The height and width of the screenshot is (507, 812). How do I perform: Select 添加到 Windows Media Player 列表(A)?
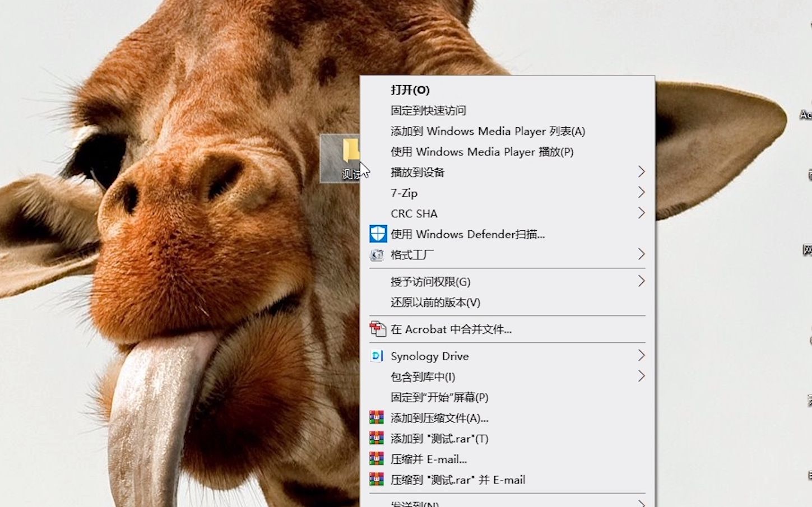(507, 131)
